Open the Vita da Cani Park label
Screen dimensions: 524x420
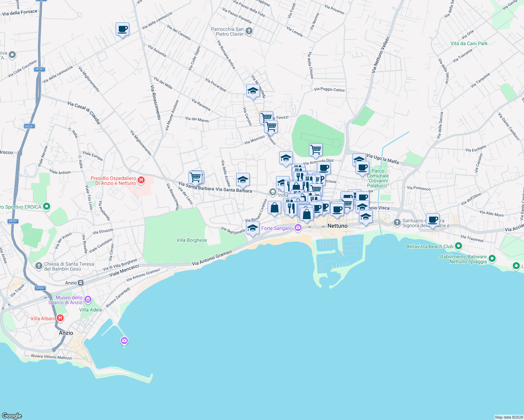click(469, 43)
